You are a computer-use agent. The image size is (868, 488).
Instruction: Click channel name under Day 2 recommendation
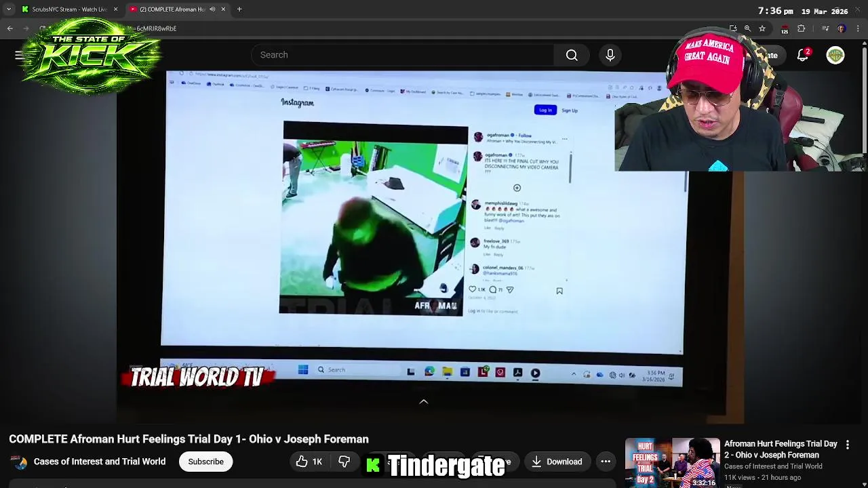click(x=773, y=466)
